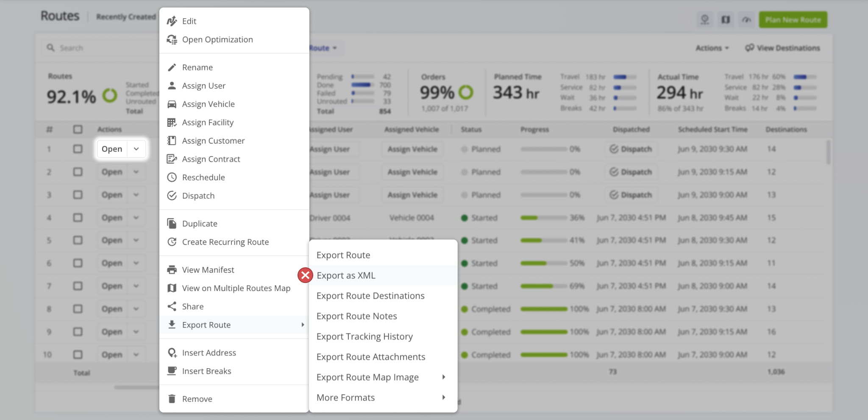
Task: Click the trash icon next to Remove
Action: pos(172,399)
